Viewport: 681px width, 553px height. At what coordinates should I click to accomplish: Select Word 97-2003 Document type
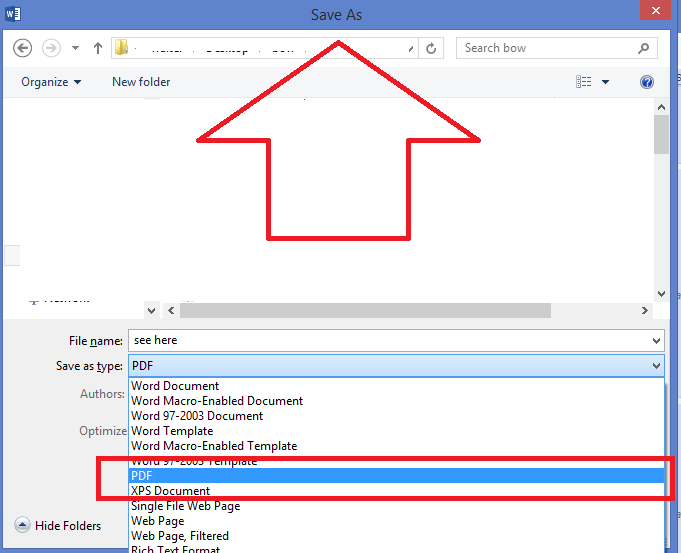(397, 416)
